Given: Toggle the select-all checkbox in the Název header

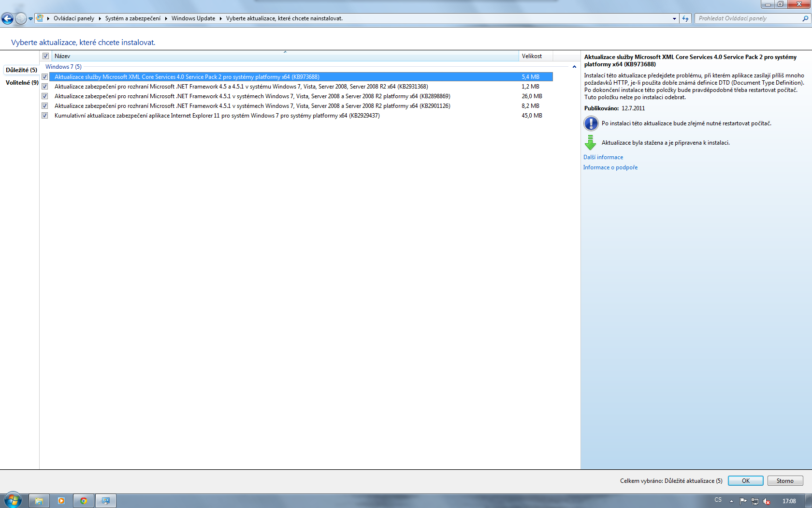Looking at the screenshot, I should coord(45,56).
